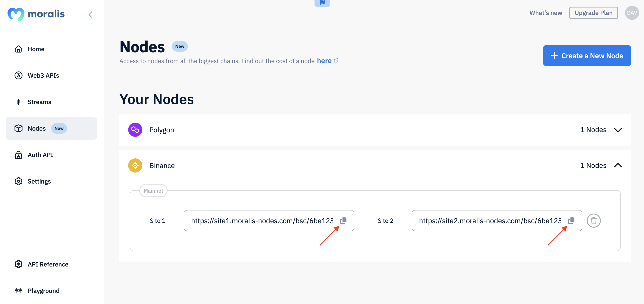This screenshot has height=304, width=644.
Task: Copy the Site 2 Binance node URL
Action: click(571, 220)
